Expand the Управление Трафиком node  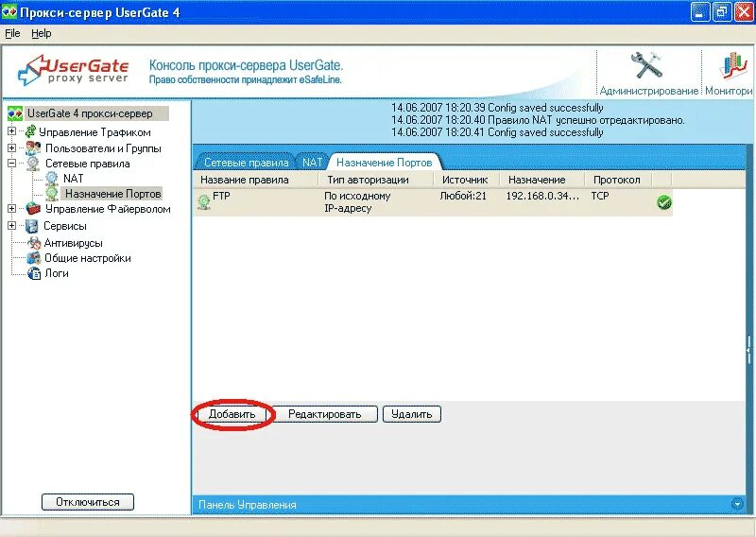point(11,131)
